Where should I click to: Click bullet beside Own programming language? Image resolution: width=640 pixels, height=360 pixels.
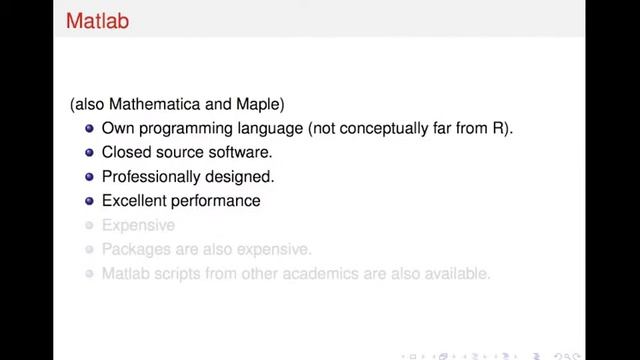click(89, 129)
